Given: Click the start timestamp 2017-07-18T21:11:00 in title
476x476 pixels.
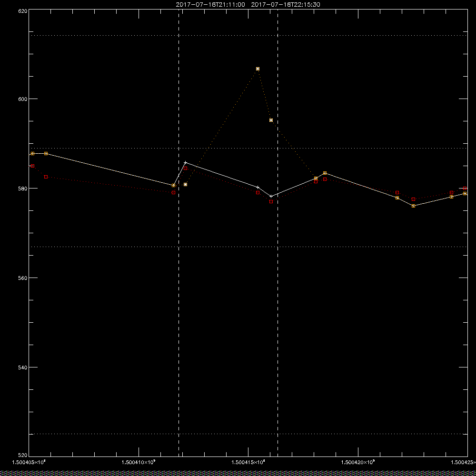Looking at the screenshot, I should click(x=210, y=5).
